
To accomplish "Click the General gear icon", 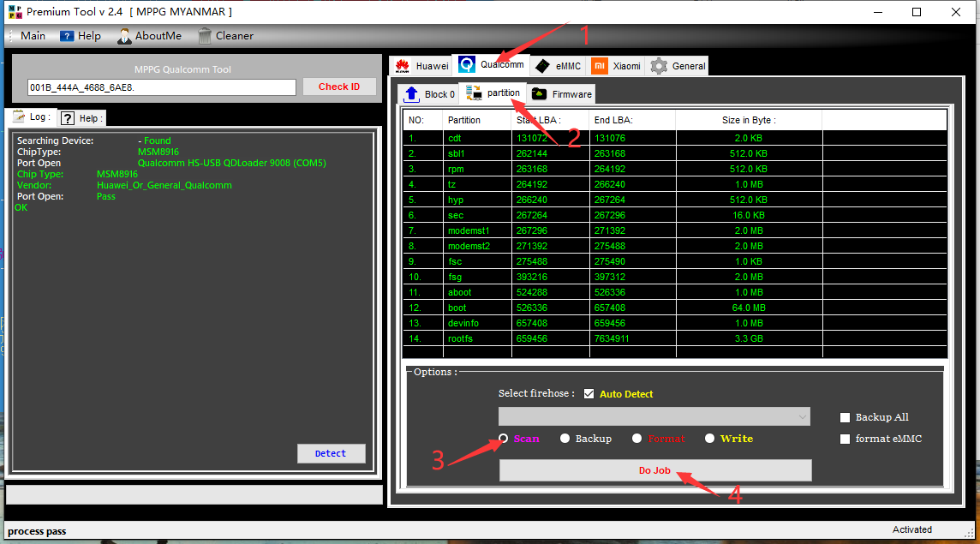I will pyautogui.click(x=659, y=66).
